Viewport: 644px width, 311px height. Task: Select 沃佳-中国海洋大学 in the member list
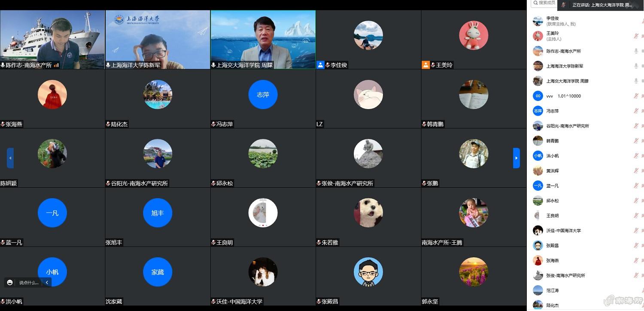563,231
